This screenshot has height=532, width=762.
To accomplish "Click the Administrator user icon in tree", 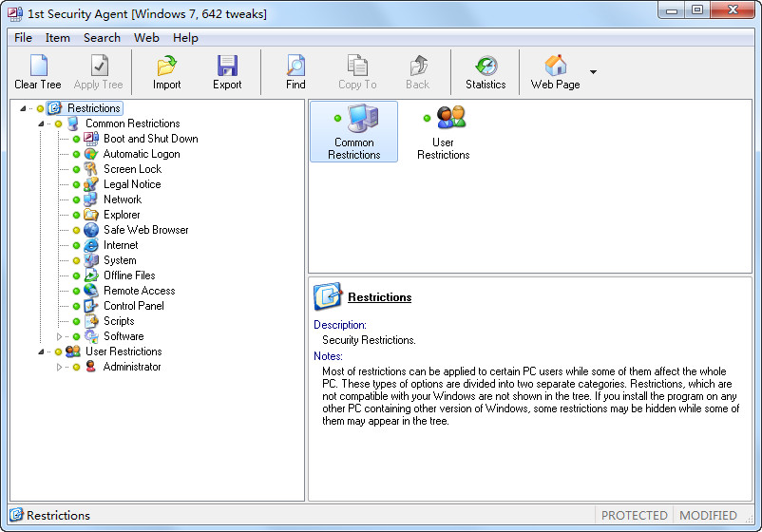I will 91,367.
